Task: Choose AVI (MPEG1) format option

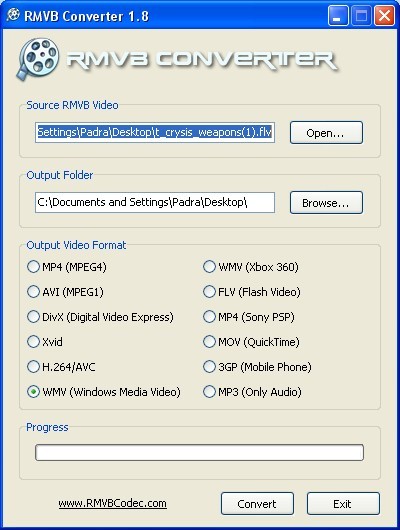Action: [33, 292]
